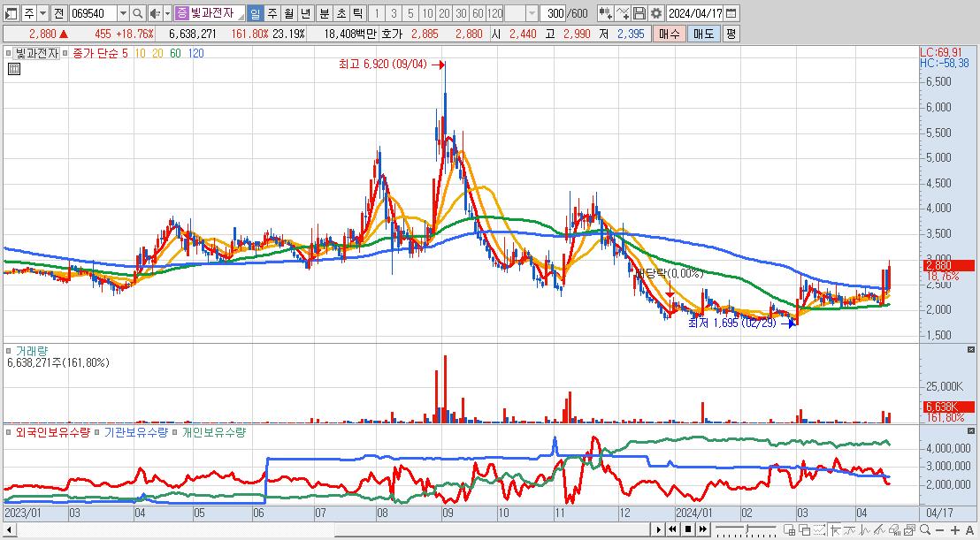Click the 10 interval button
The height and width of the screenshot is (540, 980).
[427, 13]
